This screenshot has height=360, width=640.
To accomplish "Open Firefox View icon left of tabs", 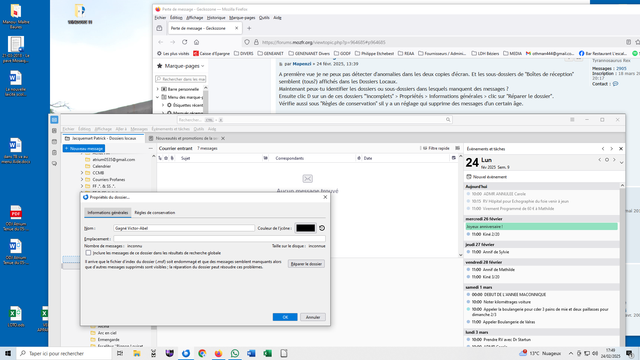I will tap(159, 28).
